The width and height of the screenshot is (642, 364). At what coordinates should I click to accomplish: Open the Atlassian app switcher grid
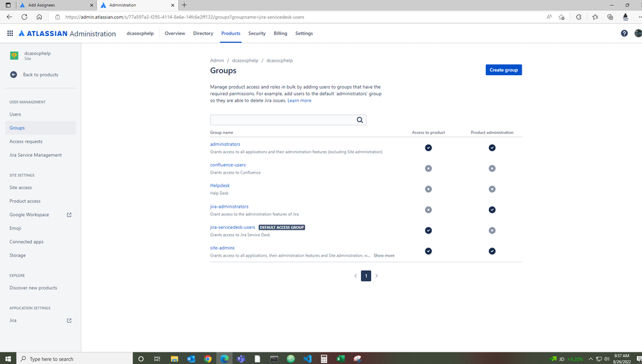coord(10,33)
